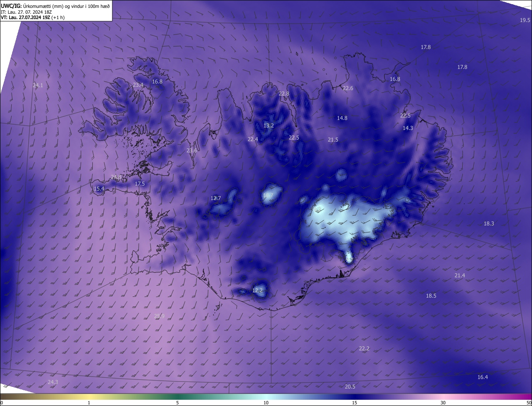Click the 14.8 value label
The image size is (532, 406).
342,118
